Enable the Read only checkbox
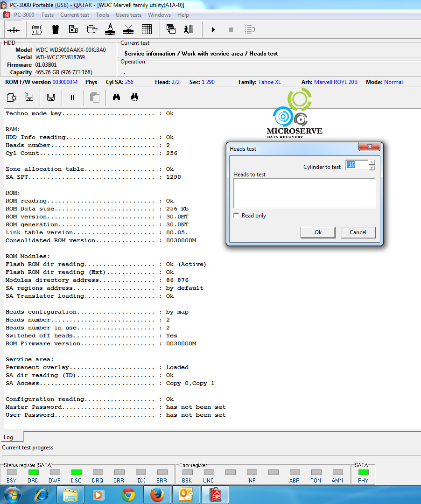 tap(236, 216)
